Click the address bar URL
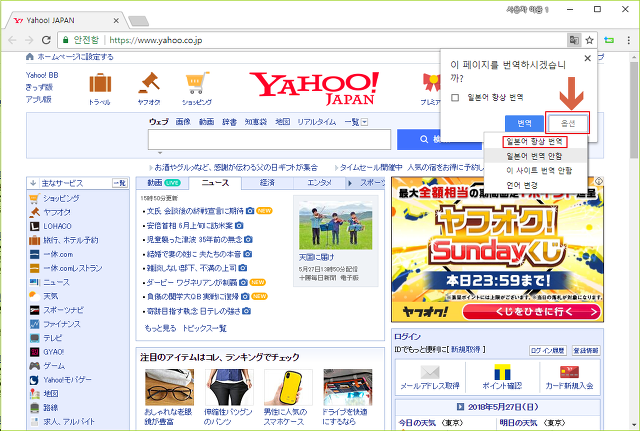The height and width of the screenshot is (431, 640). point(156,40)
